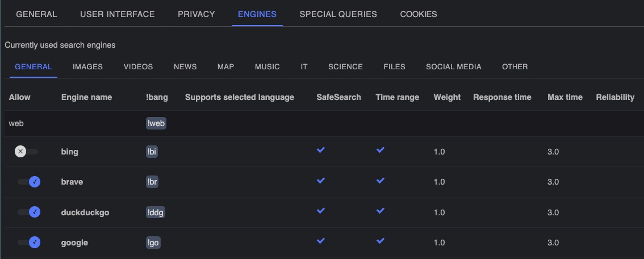Click the !bi bang badge
This screenshot has width=644, height=259.
[x=152, y=152]
